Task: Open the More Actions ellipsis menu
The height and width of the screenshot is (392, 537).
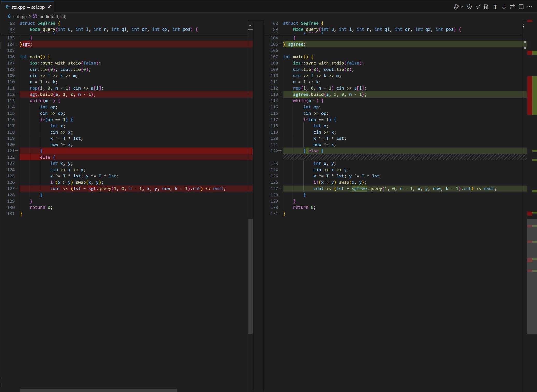Action: point(529,7)
